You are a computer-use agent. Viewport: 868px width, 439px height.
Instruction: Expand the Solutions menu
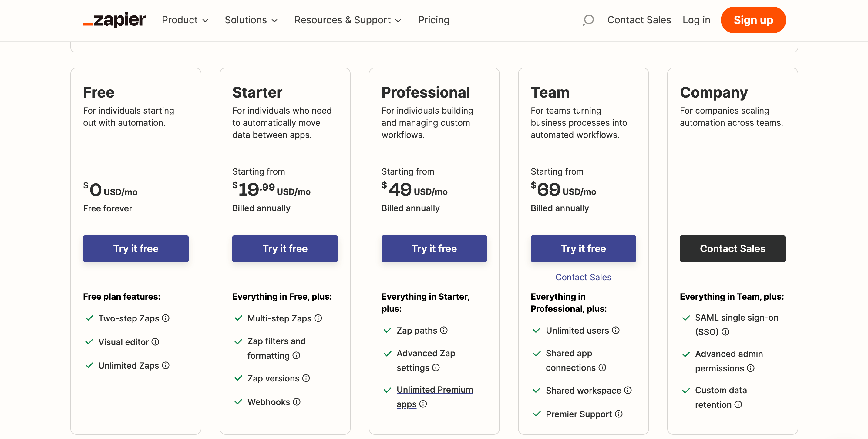(x=251, y=20)
